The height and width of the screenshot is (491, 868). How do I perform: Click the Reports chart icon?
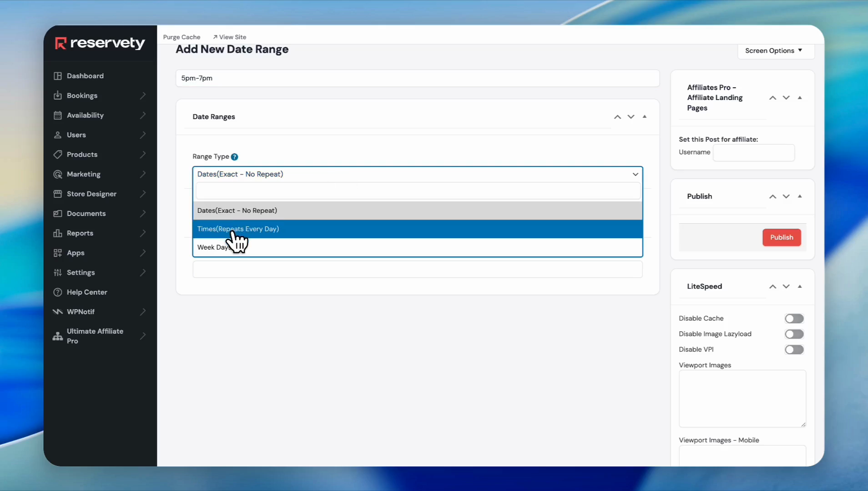[58, 233]
